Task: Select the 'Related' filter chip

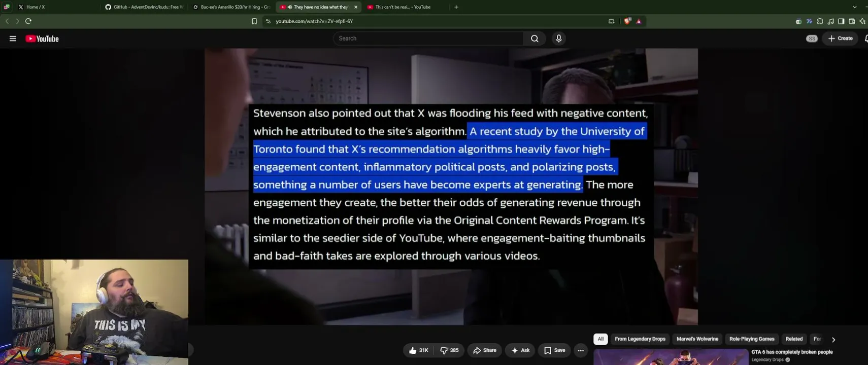Action: [794, 339]
